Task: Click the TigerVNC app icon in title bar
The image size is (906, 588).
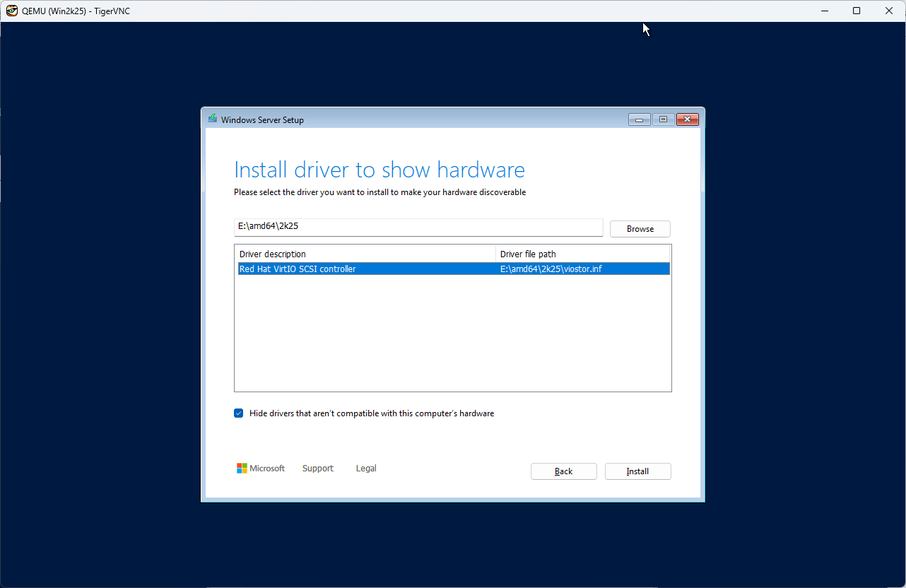Action: point(11,11)
